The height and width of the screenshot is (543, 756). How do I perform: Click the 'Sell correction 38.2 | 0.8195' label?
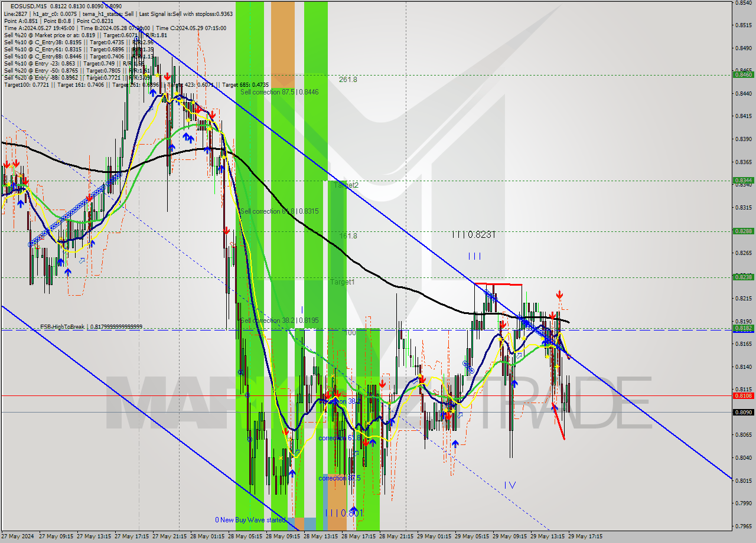coord(279,320)
